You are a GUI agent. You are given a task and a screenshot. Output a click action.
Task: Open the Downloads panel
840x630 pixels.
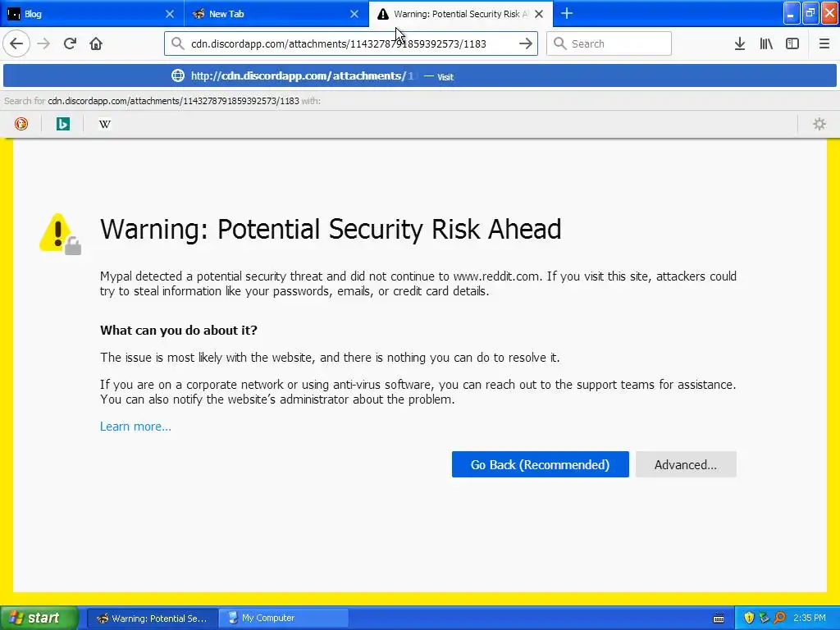click(740, 43)
